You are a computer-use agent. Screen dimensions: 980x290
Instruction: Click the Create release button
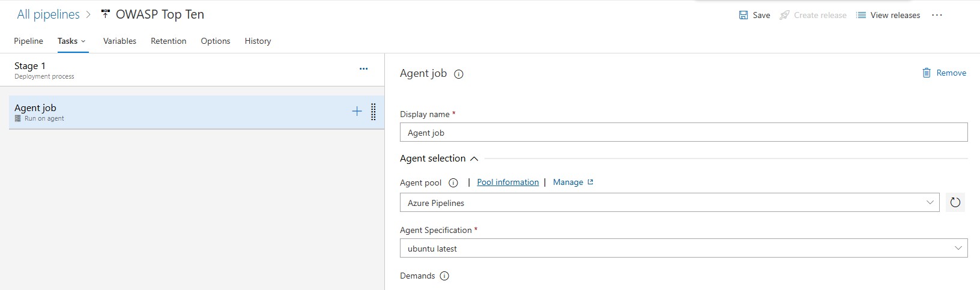pos(813,15)
